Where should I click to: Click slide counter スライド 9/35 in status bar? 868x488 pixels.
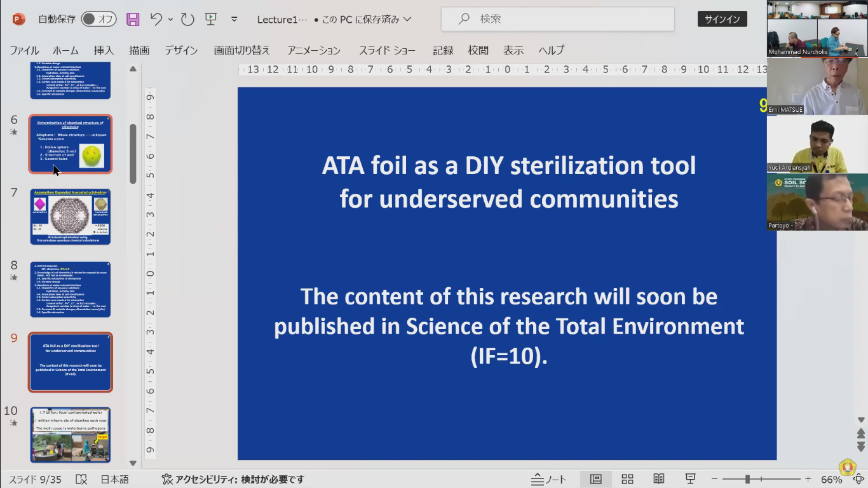[35, 479]
